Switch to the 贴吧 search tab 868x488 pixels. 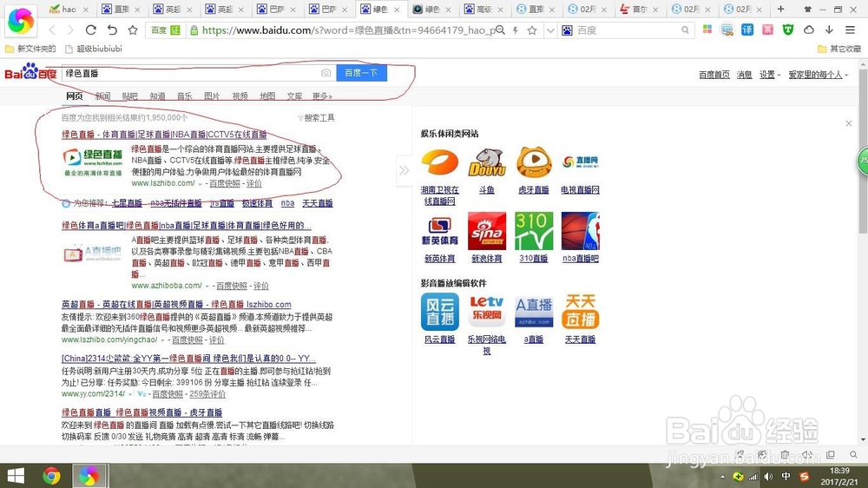pyautogui.click(x=130, y=96)
